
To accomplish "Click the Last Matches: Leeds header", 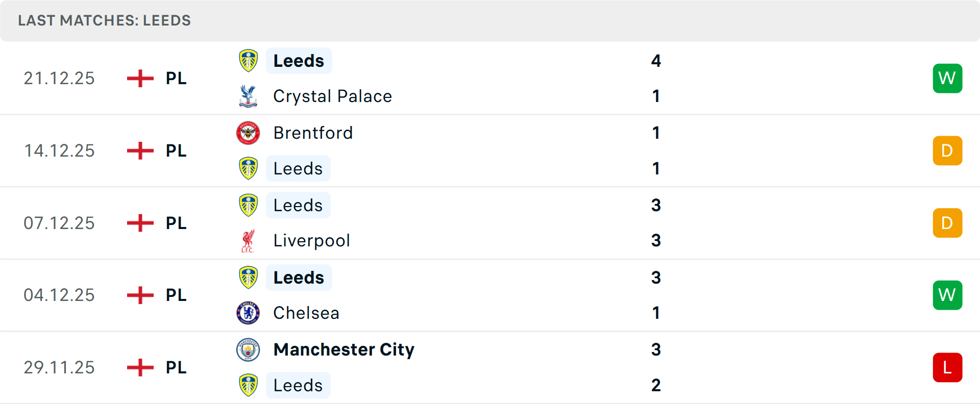I will coord(104,20).
